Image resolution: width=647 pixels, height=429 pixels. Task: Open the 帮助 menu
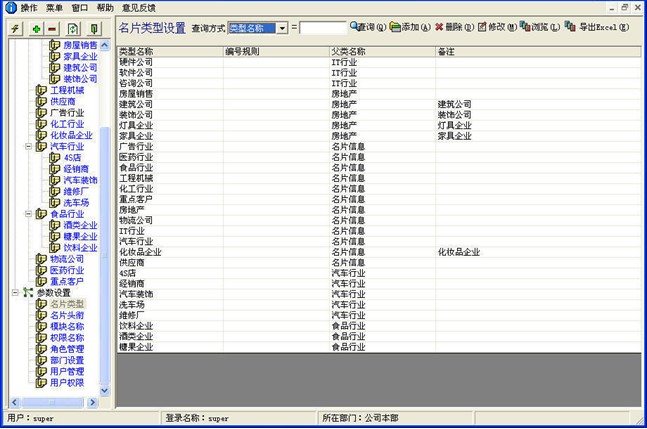[105, 7]
